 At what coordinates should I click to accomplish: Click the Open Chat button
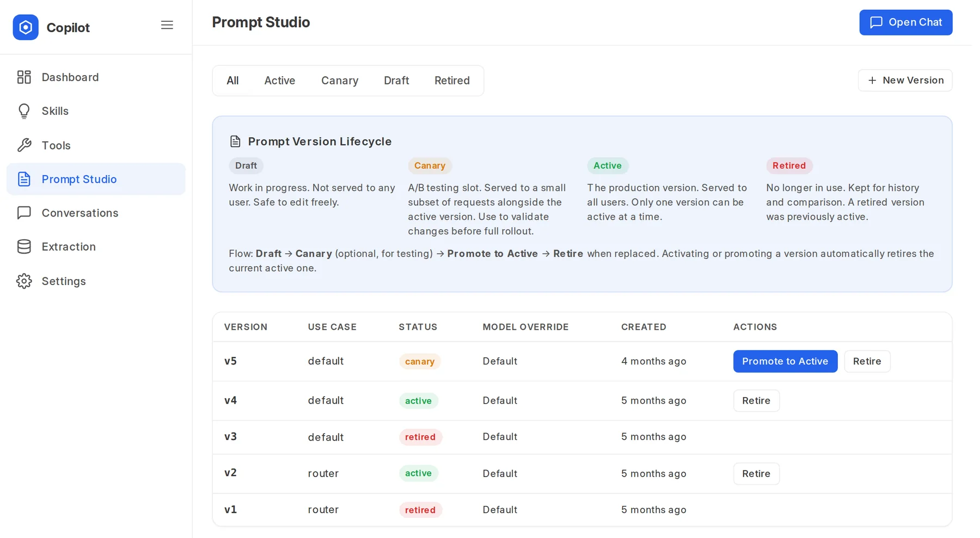tap(906, 22)
